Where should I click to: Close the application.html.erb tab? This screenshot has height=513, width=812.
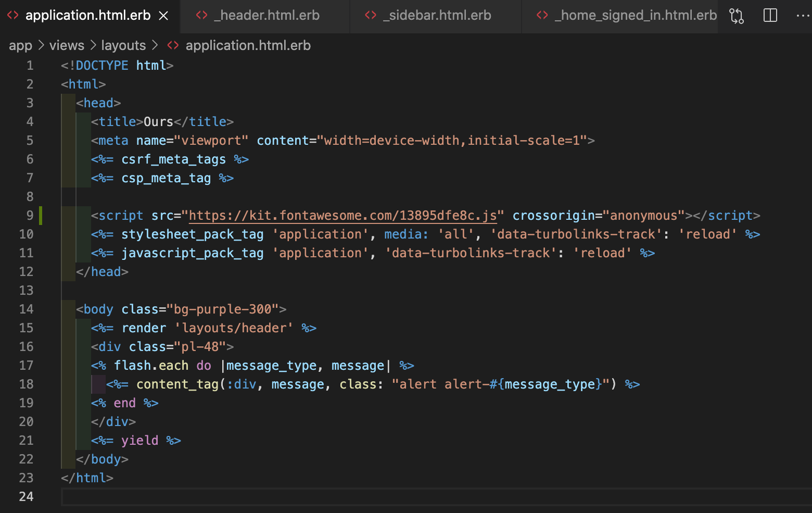[x=163, y=16]
